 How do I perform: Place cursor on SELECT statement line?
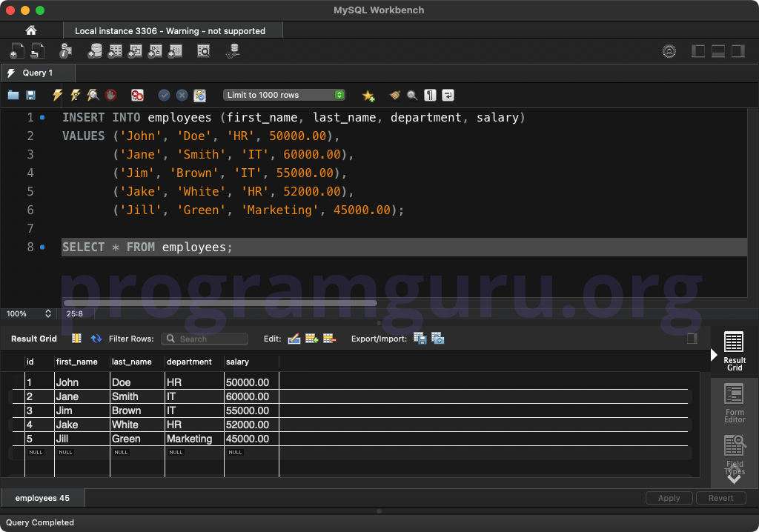point(404,247)
